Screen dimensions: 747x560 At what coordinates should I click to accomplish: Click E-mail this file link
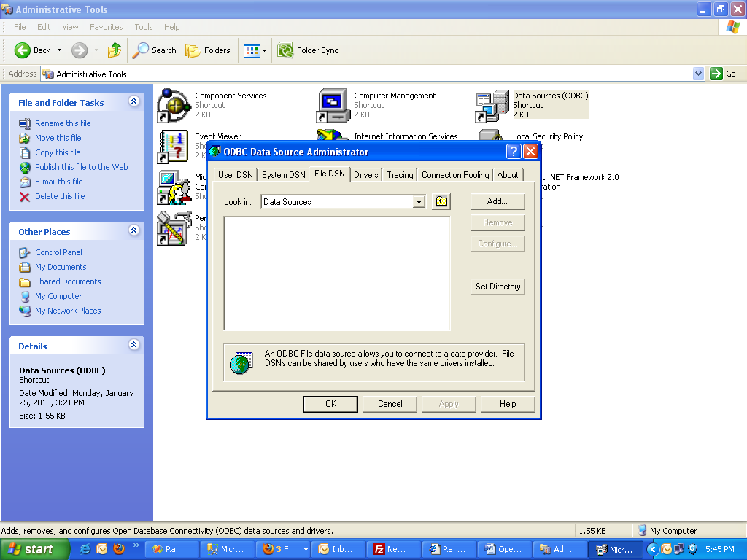tap(58, 182)
